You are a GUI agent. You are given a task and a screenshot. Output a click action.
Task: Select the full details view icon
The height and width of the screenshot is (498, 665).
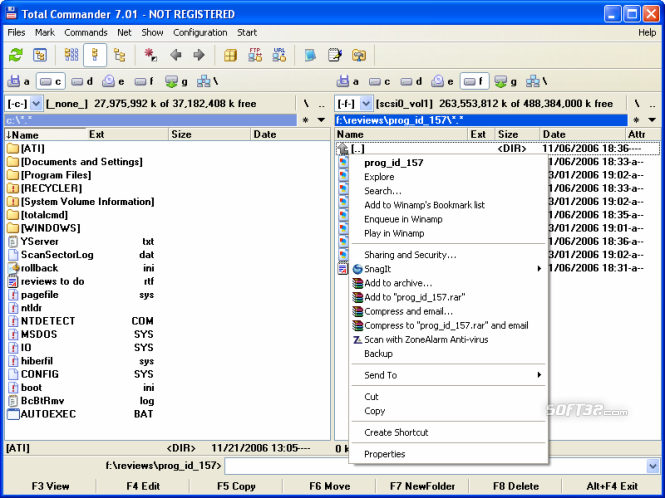pyautogui.click(x=95, y=55)
